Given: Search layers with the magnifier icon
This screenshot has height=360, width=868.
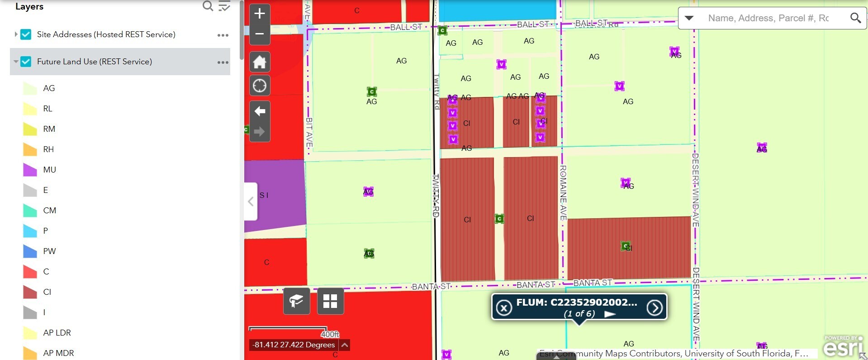Looking at the screenshot, I should coord(208,6).
